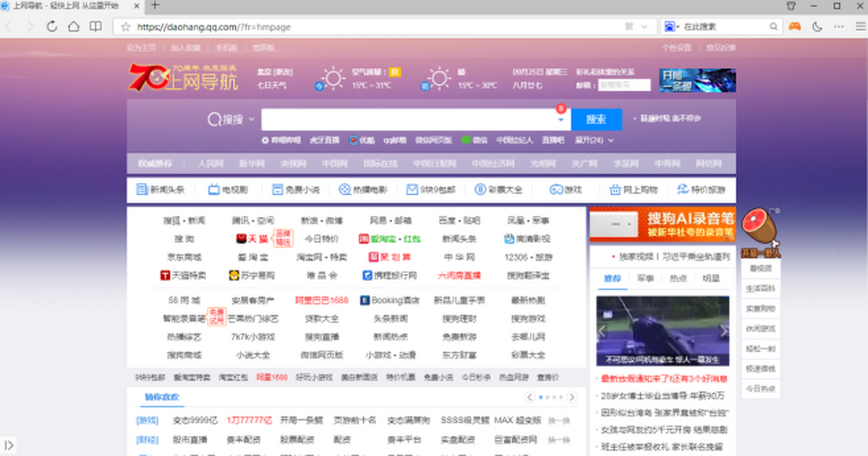
Task: Open 免费小说 book icon link
Action: [x=296, y=189]
